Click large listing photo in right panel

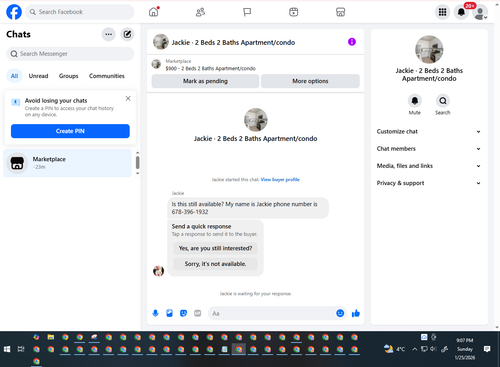429,49
